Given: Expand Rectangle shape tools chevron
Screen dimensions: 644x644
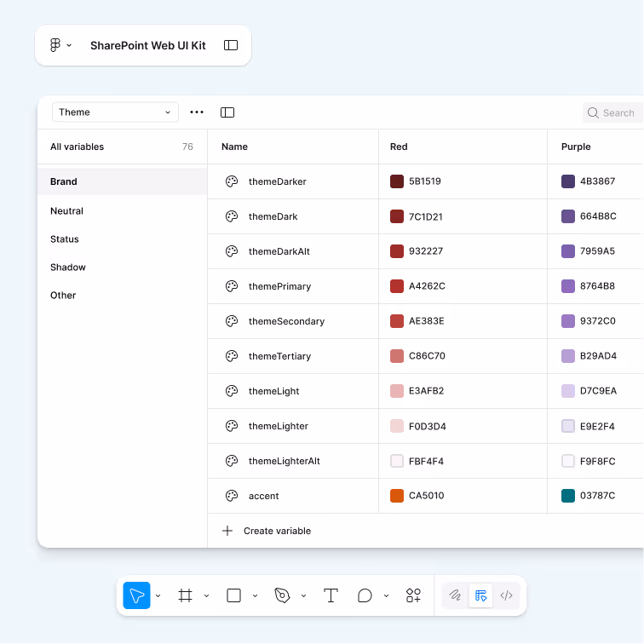Looking at the screenshot, I should (255, 596).
